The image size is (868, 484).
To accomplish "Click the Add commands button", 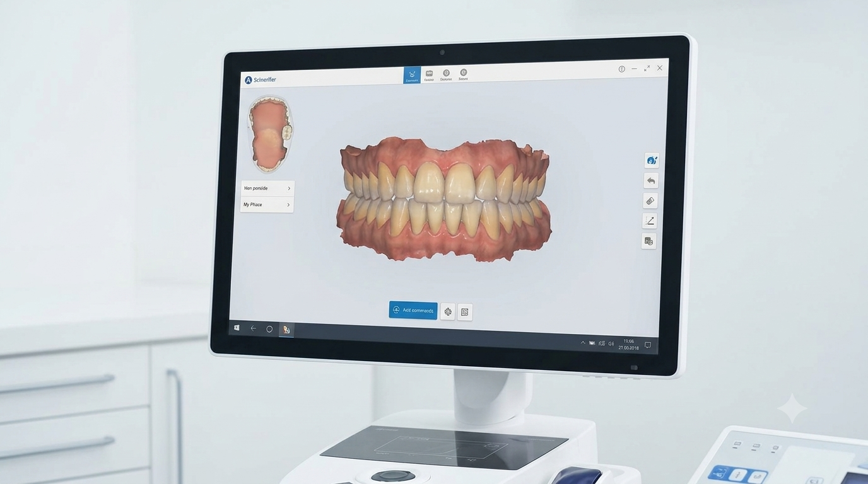I will (413, 310).
